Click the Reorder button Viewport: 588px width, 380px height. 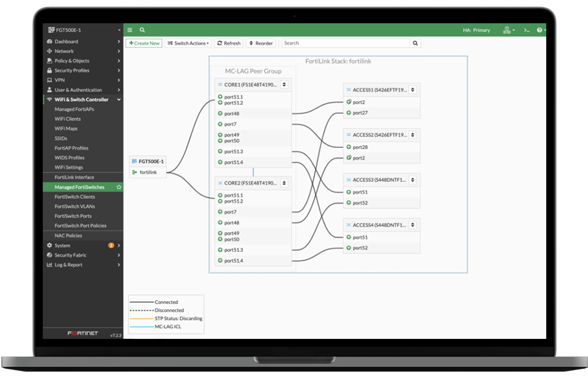point(261,44)
